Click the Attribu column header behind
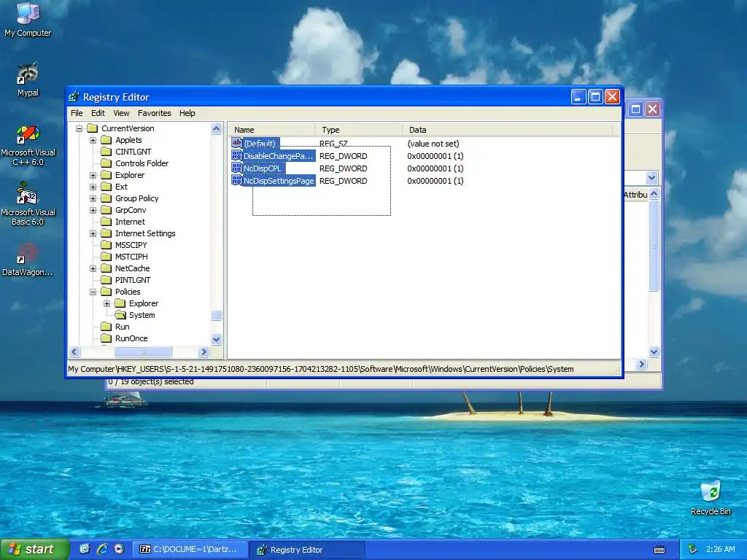The width and height of the screenshot is (747, 560). coord(635,194)
